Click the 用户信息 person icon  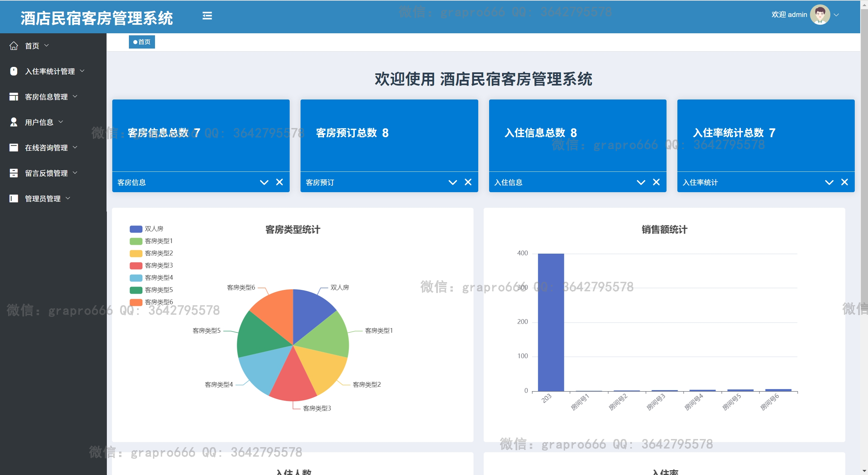[x=14, y=122]
